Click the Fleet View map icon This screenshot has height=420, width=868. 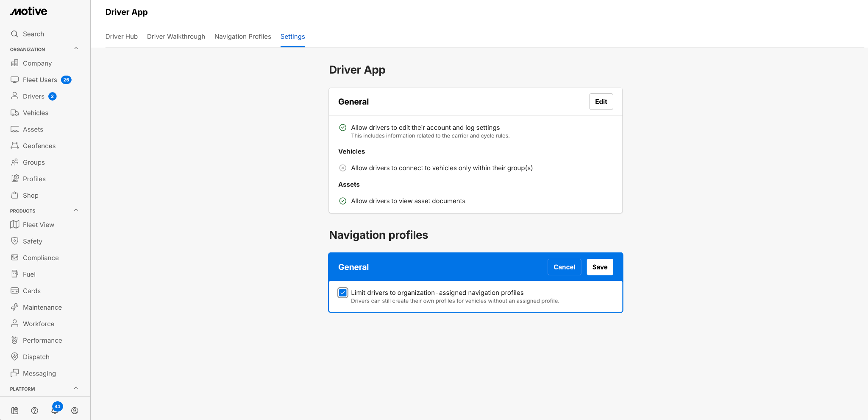14,225
